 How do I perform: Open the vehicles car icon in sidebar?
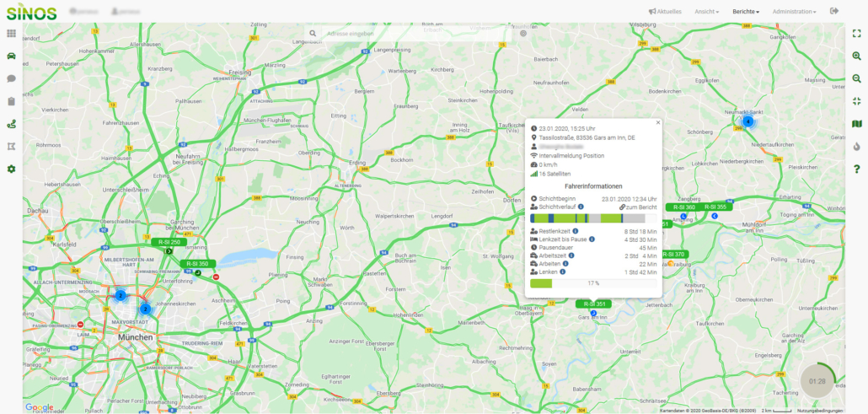(x=11, y=56)
